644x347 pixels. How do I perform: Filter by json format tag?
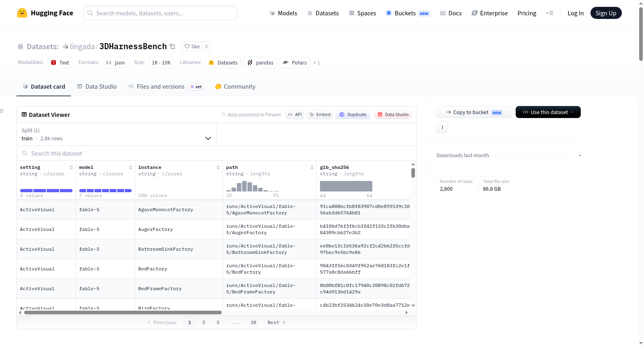(116, 62)
